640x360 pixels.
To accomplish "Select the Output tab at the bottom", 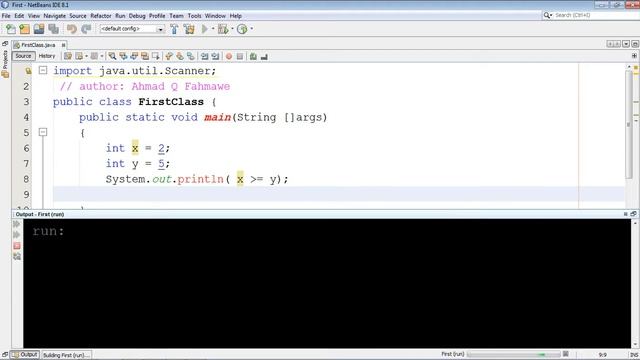I will [x=25, y=355].
